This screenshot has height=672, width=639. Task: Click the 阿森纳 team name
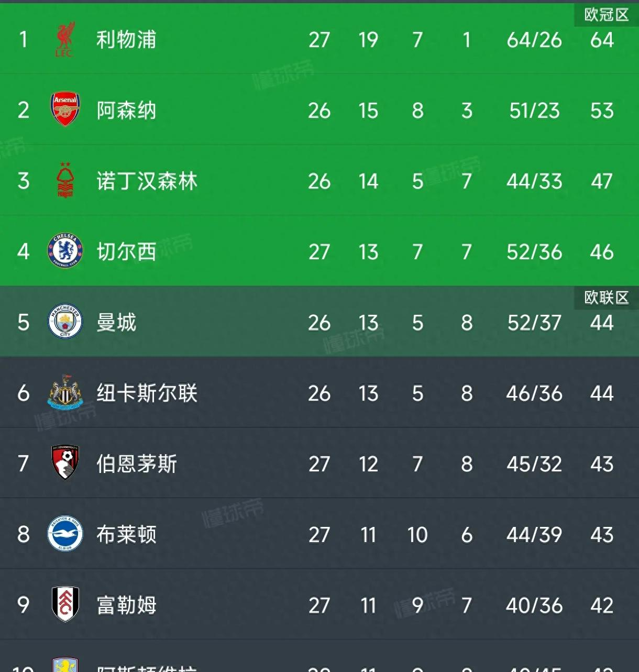126,111
